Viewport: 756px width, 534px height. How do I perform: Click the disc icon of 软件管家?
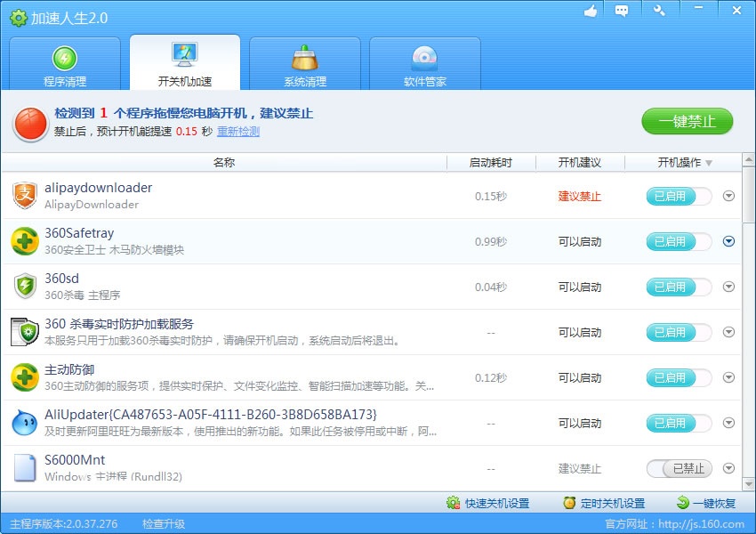pyautogui.click(x=425, y=59)
